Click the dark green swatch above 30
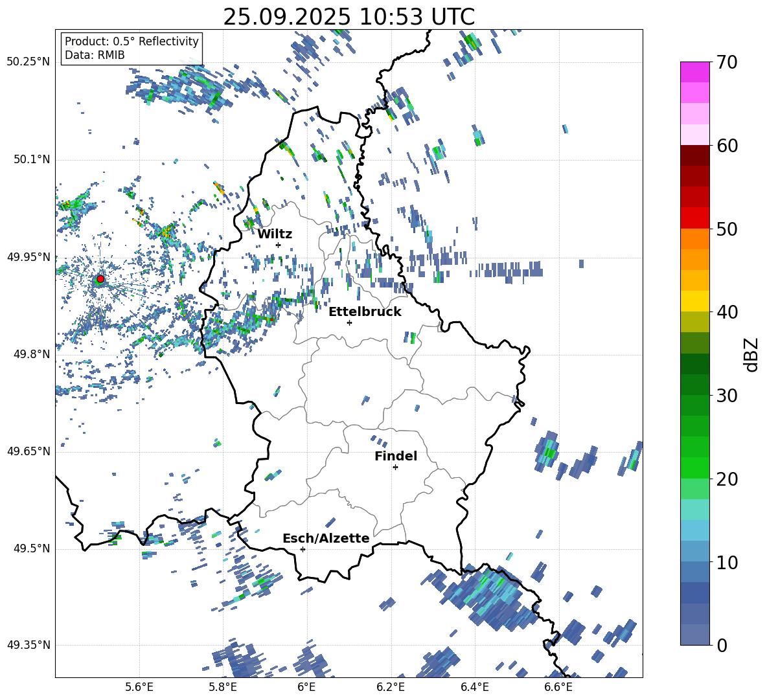Image resolution: width=767 pixels, height=700 pixels. click(x=694, y=385)
